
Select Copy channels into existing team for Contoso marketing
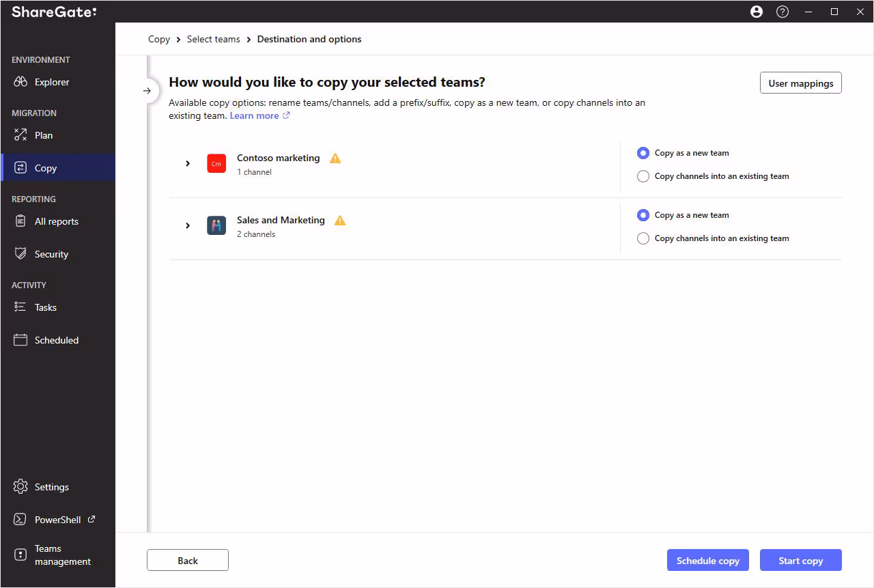[x=643, y=176]
